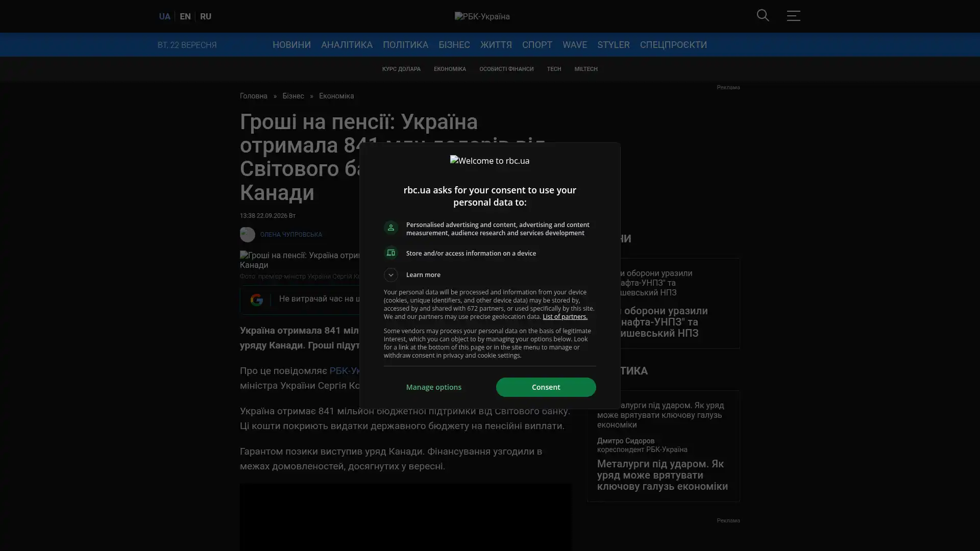
Task: Open the Металурги під ударом analytics article
Action: [x=663, y=475]
